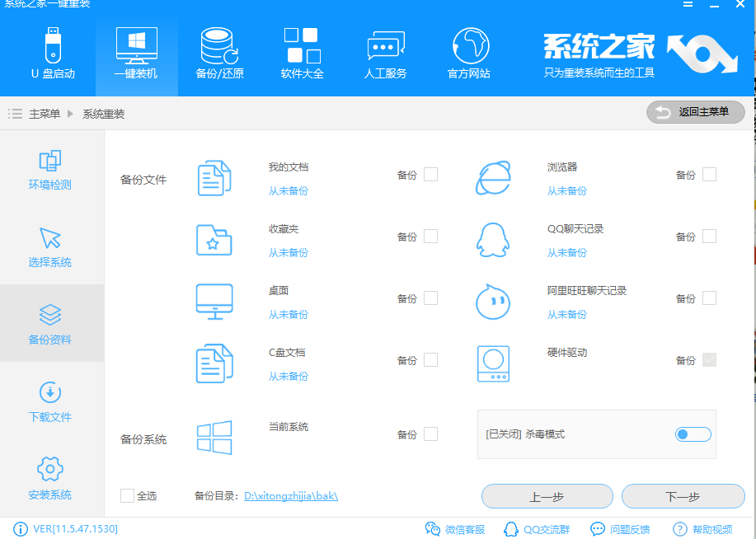Enable backup for 我的文档

pyautogui.click(x=432, y=175)
